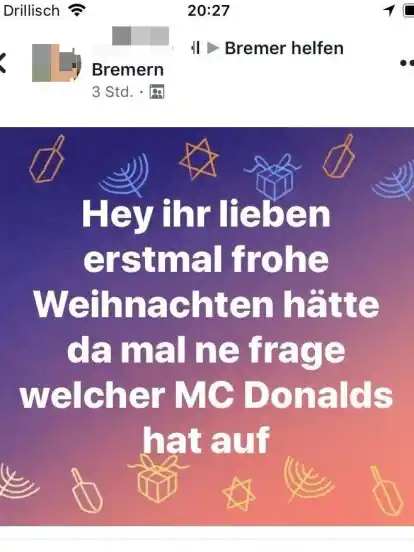Open the post author's profile picture
The height and width of the screenshot is (552, 414).
click(57, 63)
